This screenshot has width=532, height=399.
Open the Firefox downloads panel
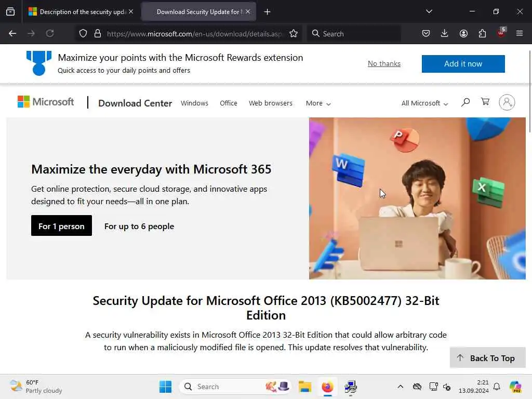click(x=445, y=33)
